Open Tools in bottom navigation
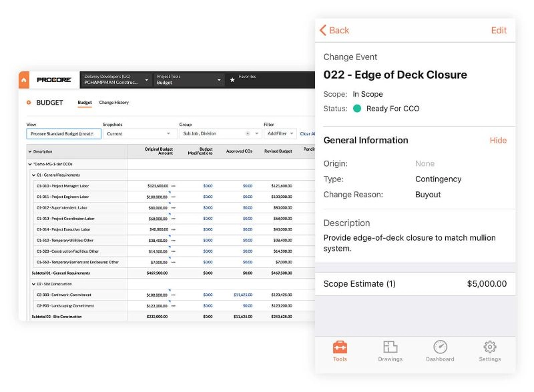This screenshot has height=392, width=534. 340,351
